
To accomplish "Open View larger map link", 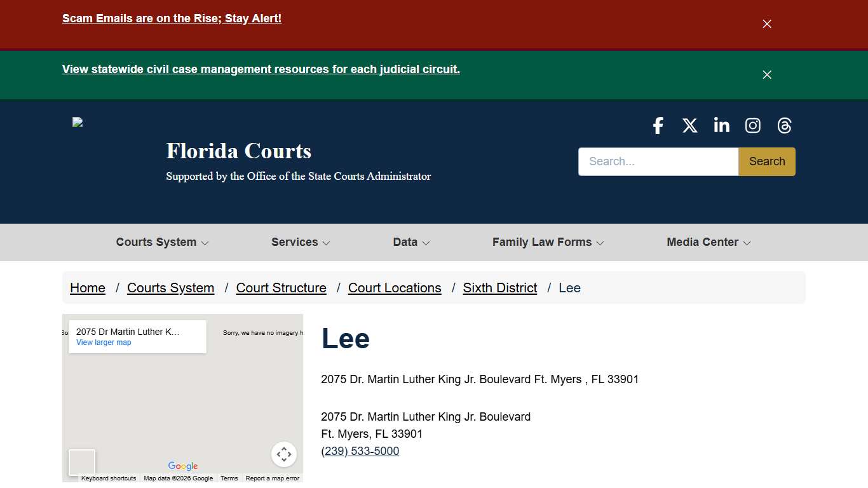I will click(103, 342).
